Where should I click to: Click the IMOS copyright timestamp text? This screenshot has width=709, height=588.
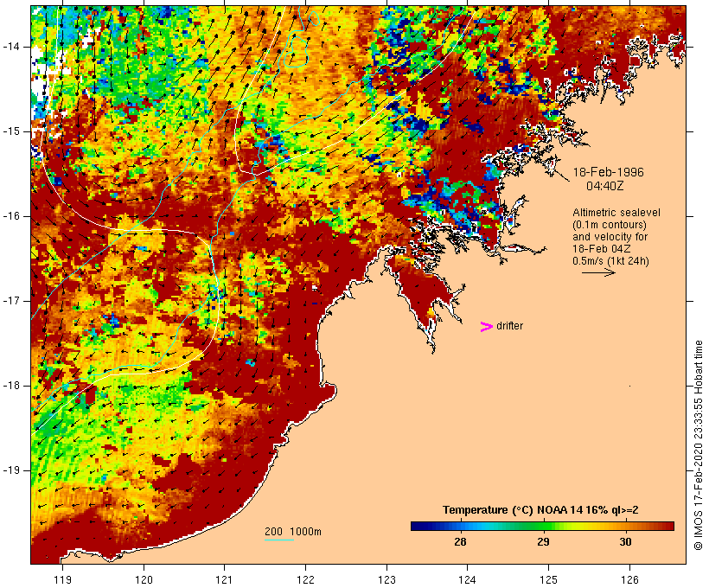pyautogui.click(x=698, y=445)
